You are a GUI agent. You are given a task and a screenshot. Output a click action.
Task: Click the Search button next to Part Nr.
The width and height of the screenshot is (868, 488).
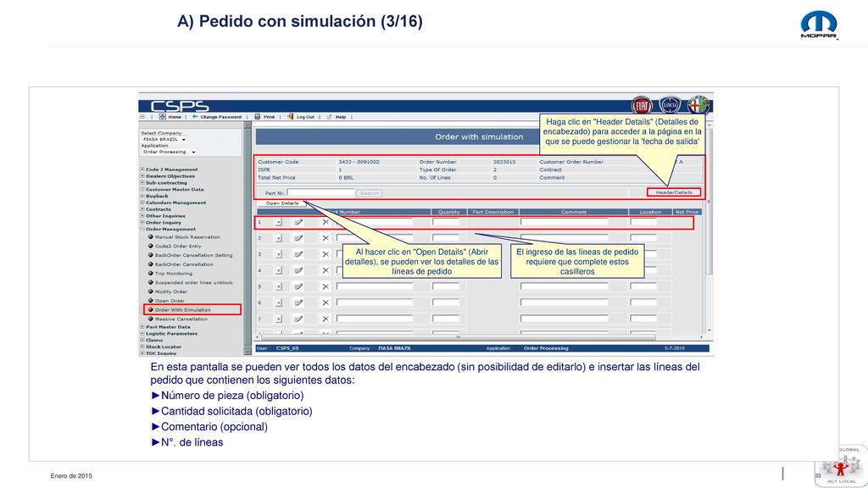click(370, 193)
